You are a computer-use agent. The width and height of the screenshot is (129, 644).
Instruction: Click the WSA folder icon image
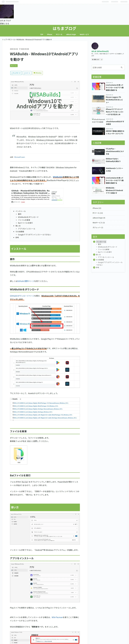18,455
